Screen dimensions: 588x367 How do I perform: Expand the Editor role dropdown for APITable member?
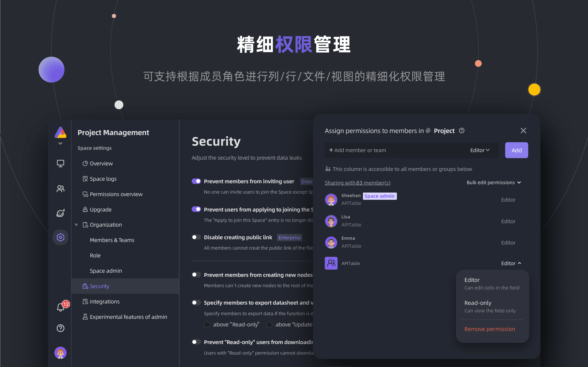510,263
